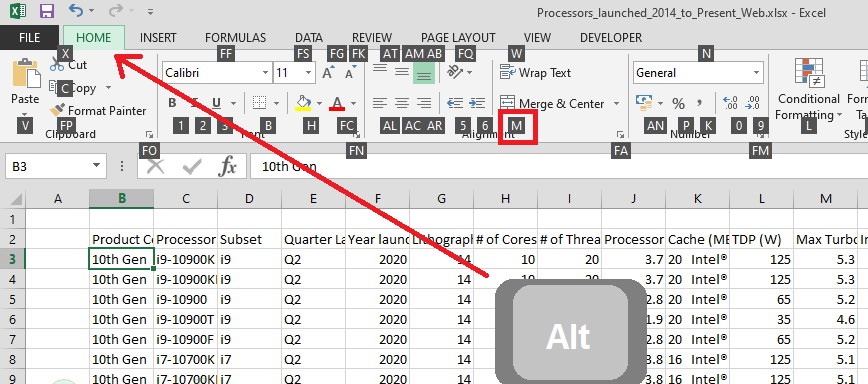This screenshot has height=384, width=868.
Task: Open the FORMULAS ribbon tab
Action: click(235, 38)
